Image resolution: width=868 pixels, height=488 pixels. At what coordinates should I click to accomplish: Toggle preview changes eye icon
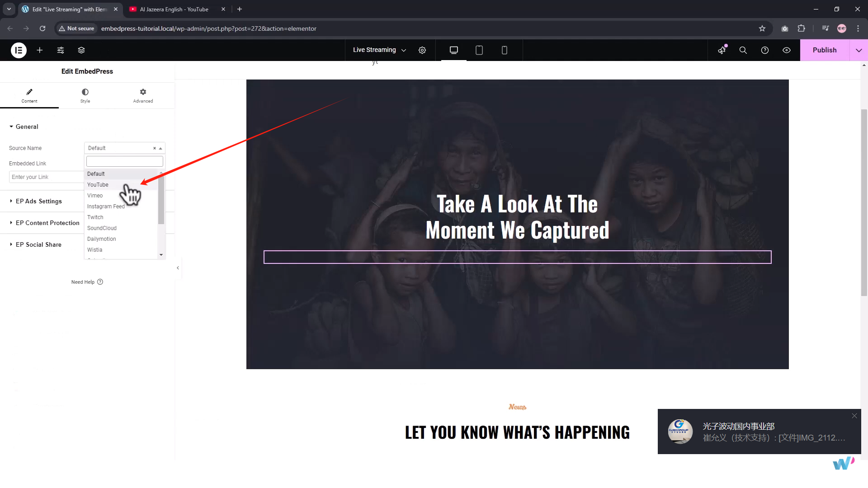[787, 50]
